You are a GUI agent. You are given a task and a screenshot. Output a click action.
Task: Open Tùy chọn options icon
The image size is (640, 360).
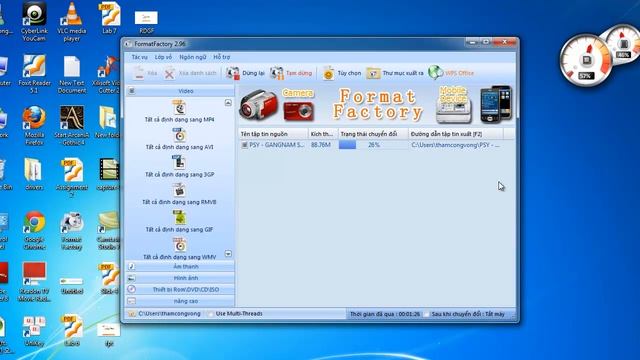[328, 73]
